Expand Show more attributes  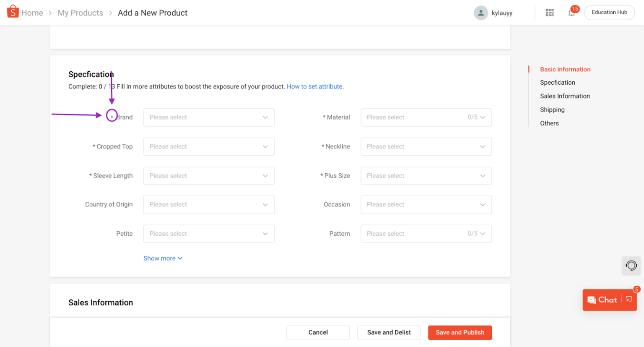[x=163, y=258]
